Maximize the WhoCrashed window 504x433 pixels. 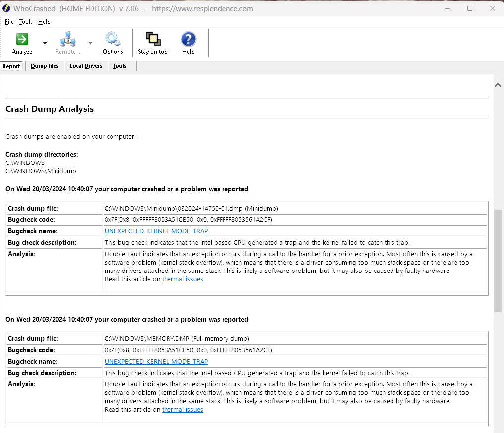[470, 9]
